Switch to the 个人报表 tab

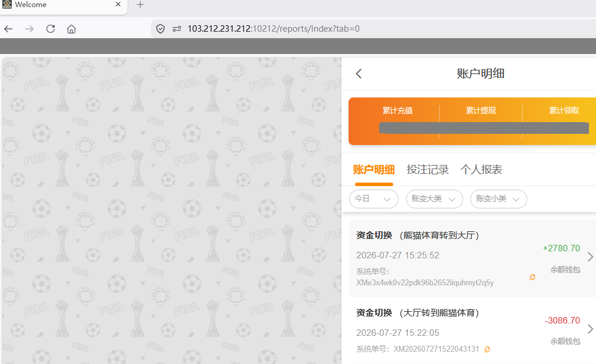[481, 170]
